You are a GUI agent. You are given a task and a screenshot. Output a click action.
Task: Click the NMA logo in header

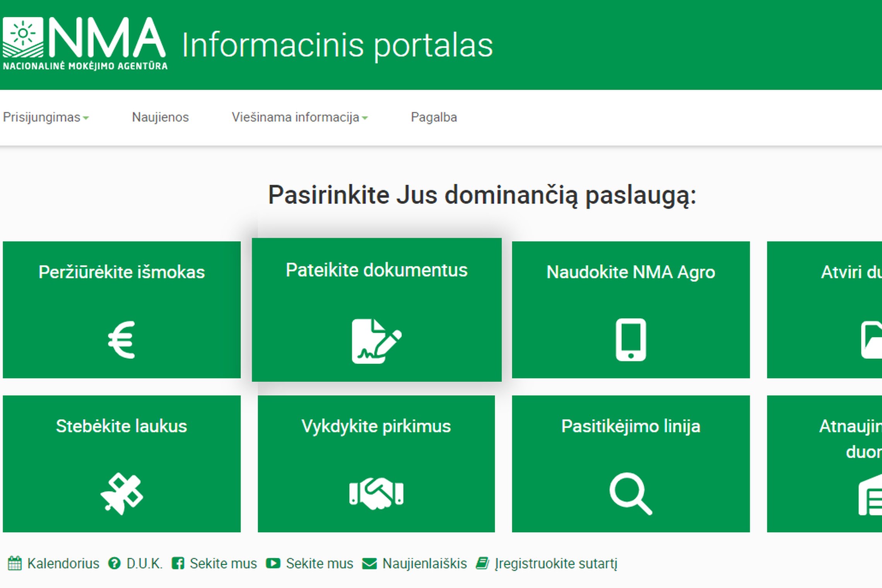85,44
